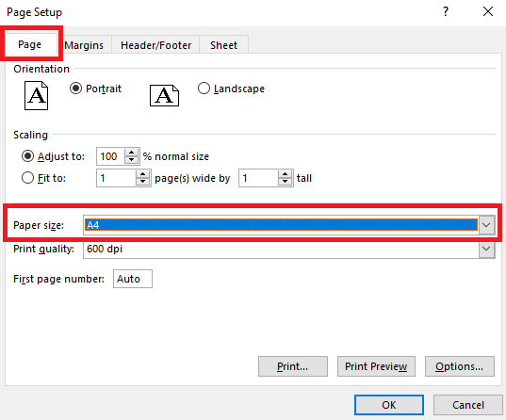Increase the pages tall value
This screenshot has width=506, height=420.
(285, 174)
